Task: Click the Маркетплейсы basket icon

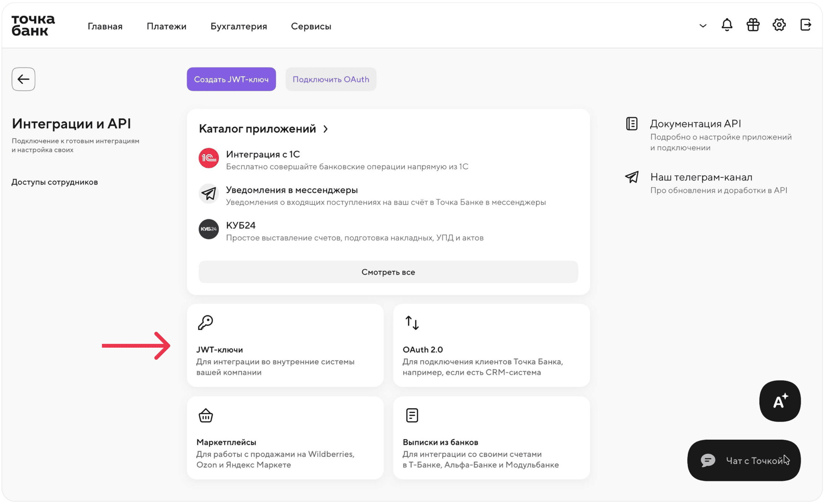Action: pos(206,415)
